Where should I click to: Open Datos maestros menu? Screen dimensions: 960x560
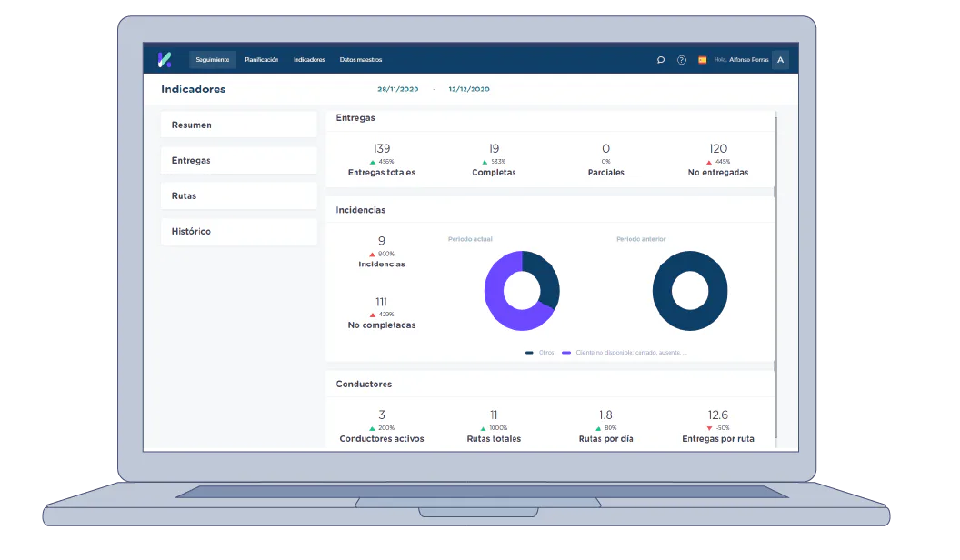point(361,60)
